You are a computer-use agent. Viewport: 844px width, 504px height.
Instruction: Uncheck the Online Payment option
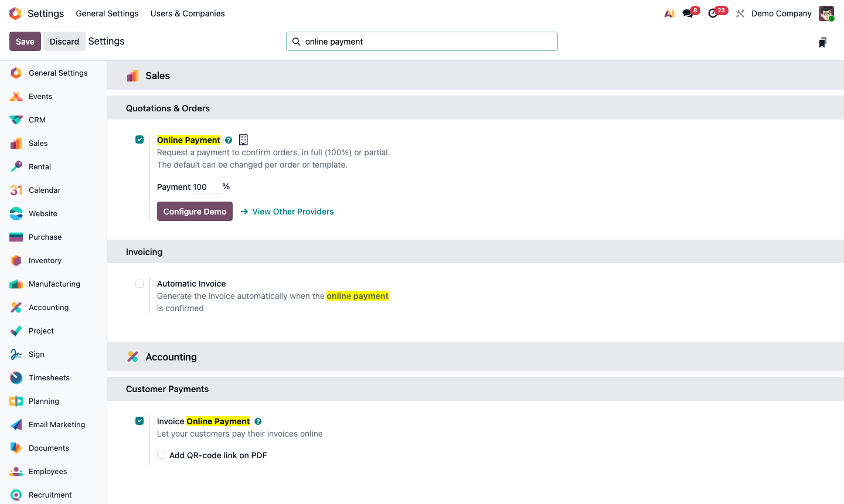(x=139, y=139)
